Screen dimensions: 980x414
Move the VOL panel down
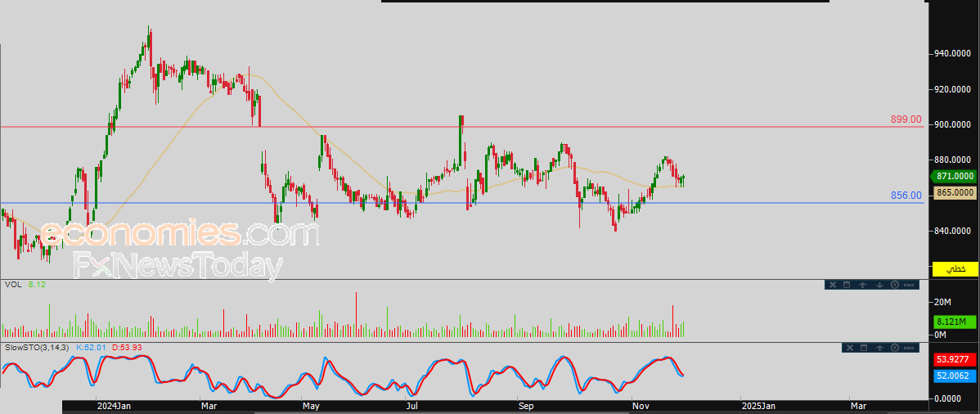[879, 285]
